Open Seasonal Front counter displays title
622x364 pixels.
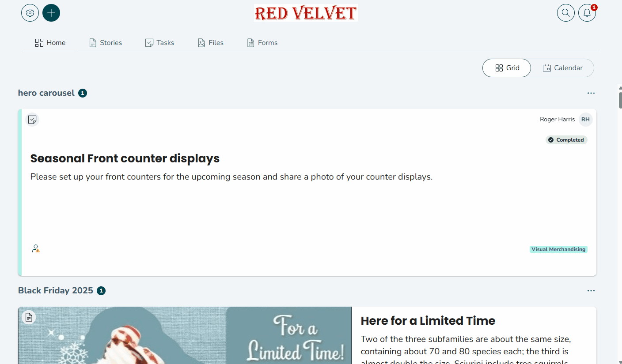tap(125, 158)
